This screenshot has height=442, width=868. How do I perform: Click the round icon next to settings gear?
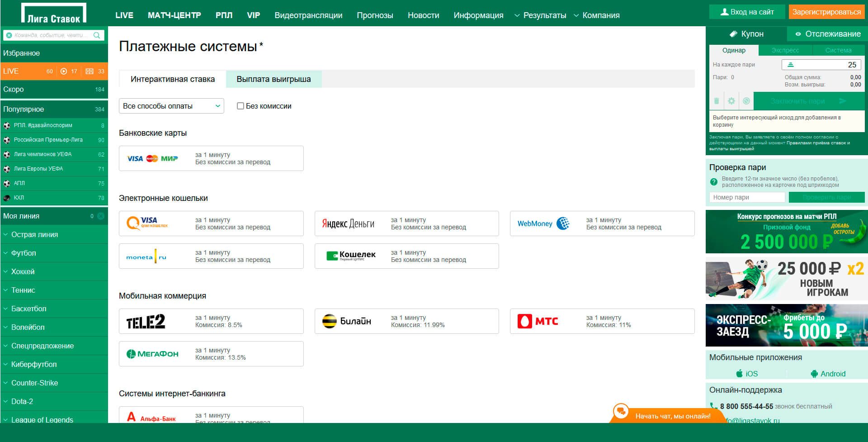(746, 101)
